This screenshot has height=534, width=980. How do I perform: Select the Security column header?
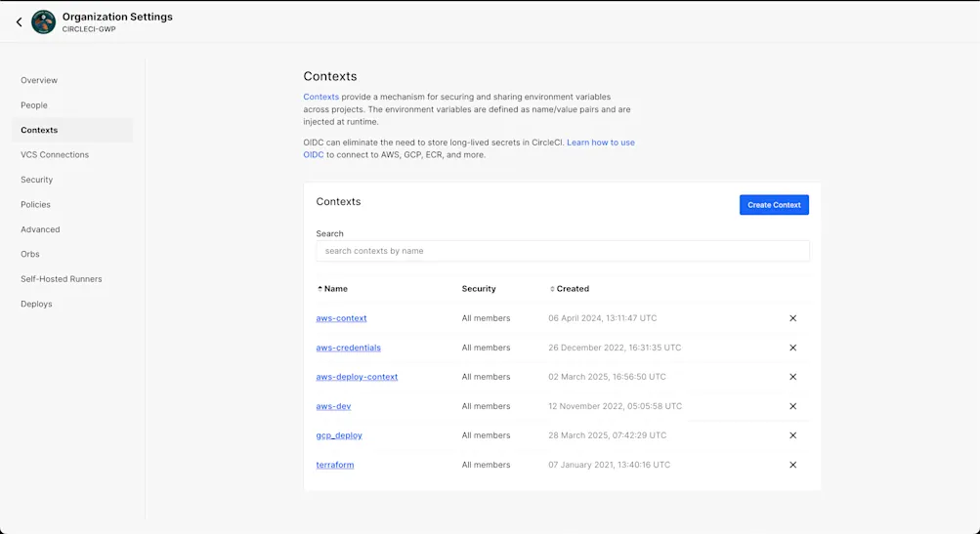pos(479,289)
